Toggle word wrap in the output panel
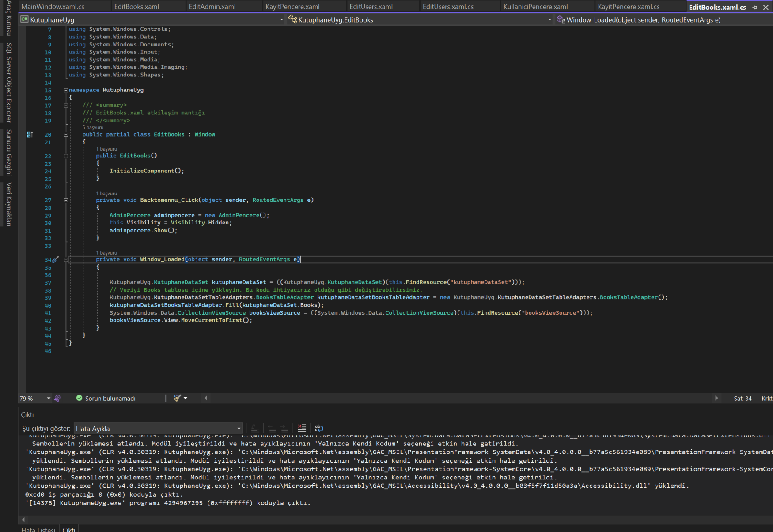The image size is (773, 532). coord(318,428)
